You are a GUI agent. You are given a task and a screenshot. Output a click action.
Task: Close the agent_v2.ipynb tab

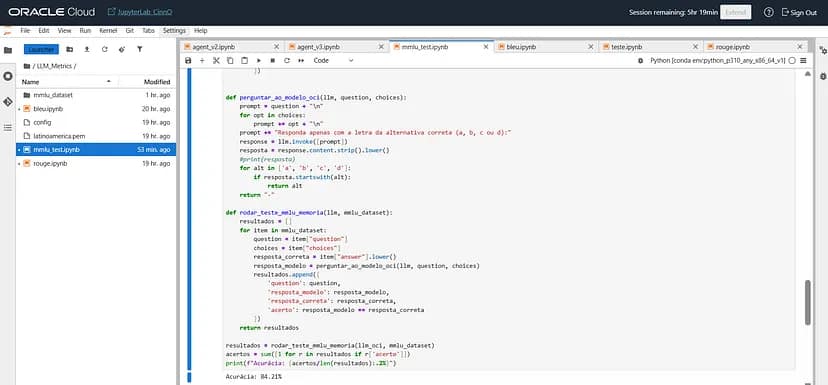tap(276, 47)
